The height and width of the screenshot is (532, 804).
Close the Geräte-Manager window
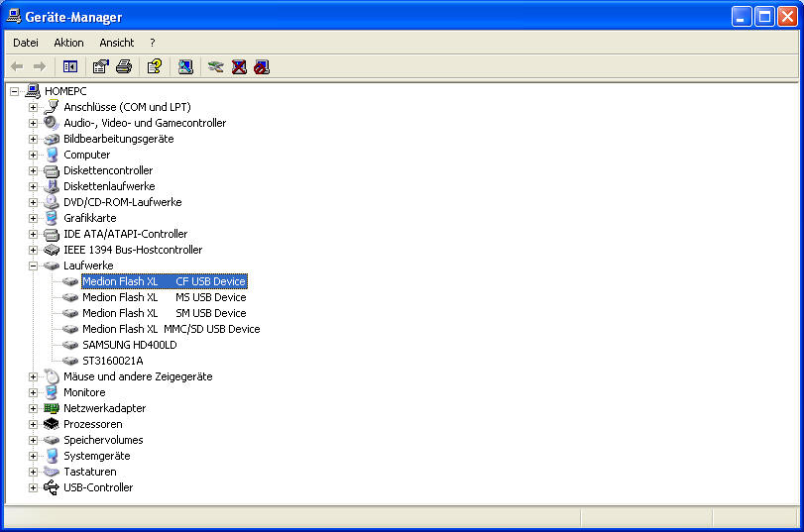[787, 17]
